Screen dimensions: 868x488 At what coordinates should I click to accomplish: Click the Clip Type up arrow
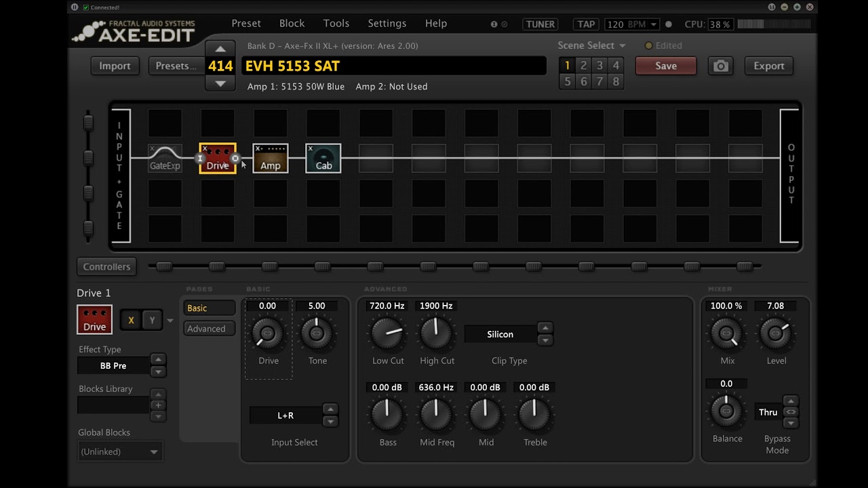pyautogui.click(x=545, y=328)
